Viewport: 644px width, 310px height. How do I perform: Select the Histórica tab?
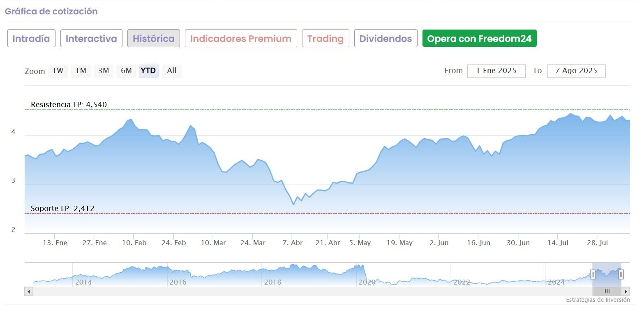154,39
